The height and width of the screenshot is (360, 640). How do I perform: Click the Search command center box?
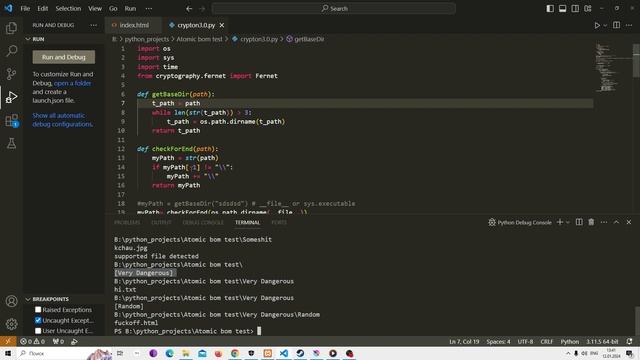coord(334,8)
